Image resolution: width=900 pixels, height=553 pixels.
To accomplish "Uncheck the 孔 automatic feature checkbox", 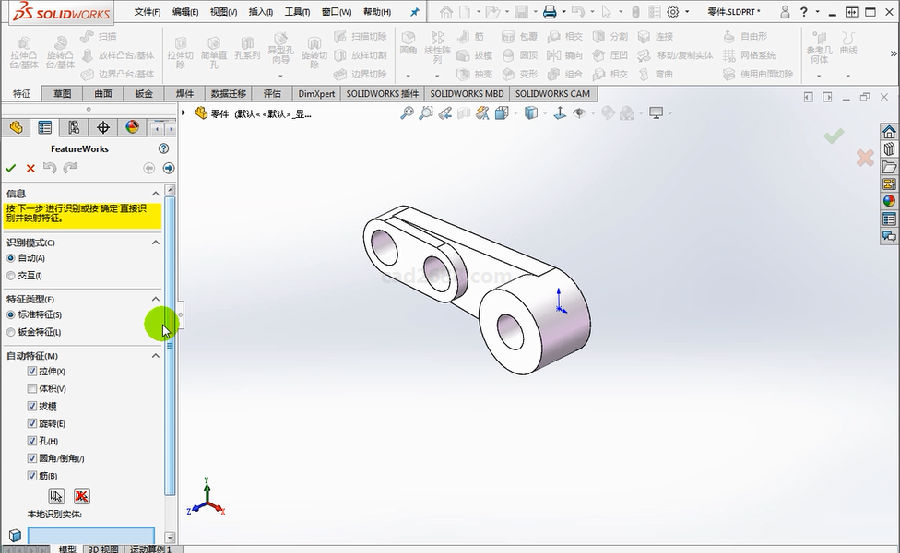I will pyautogui.click(x=32, y=440).
